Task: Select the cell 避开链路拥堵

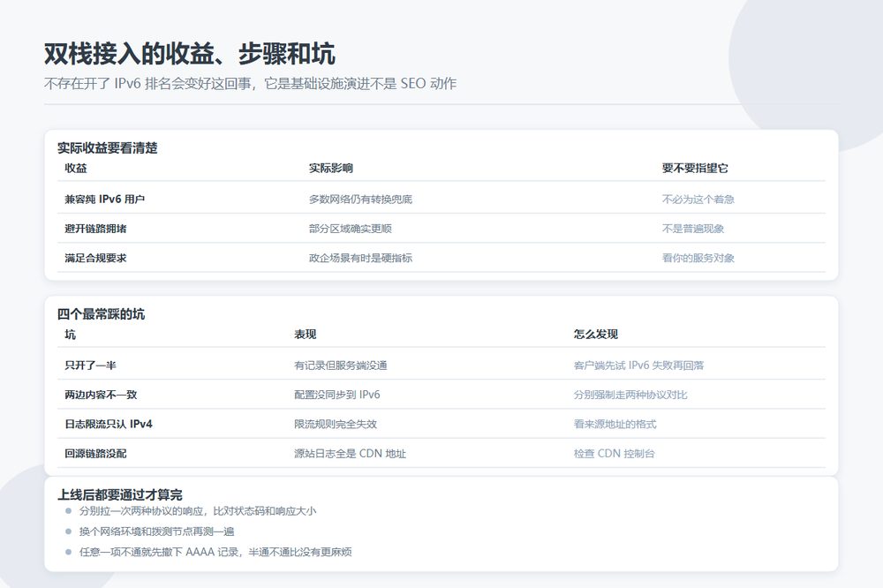Action: (x=95, y=229)
